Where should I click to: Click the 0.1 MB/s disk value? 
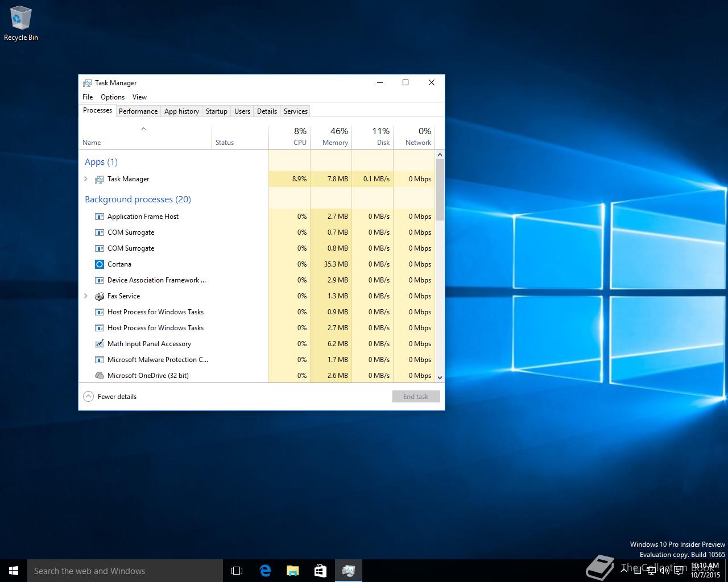tap(377, 179)
